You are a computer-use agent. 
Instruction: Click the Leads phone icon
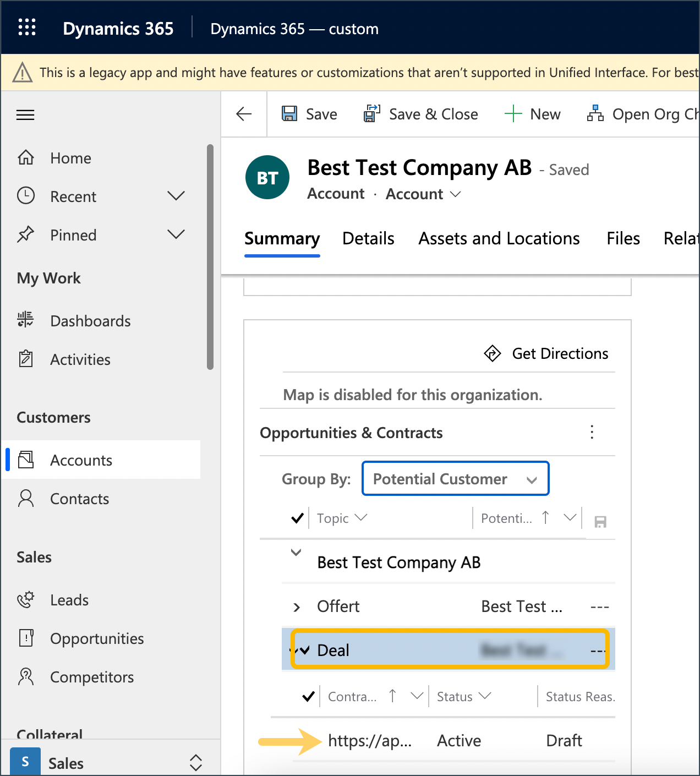(x=26, y=599)
